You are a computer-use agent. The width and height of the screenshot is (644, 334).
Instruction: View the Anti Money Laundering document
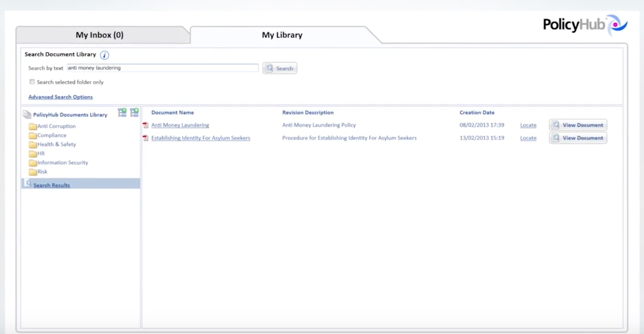(578, 125)
